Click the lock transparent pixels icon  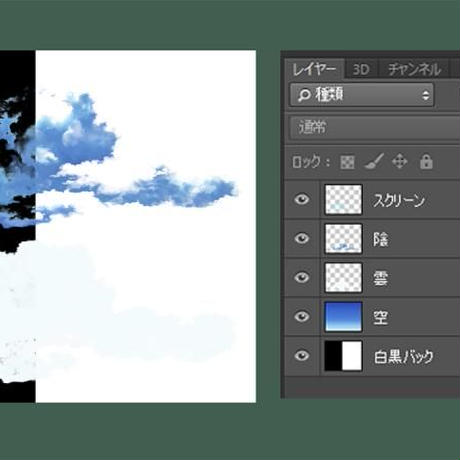coord(347,162)
